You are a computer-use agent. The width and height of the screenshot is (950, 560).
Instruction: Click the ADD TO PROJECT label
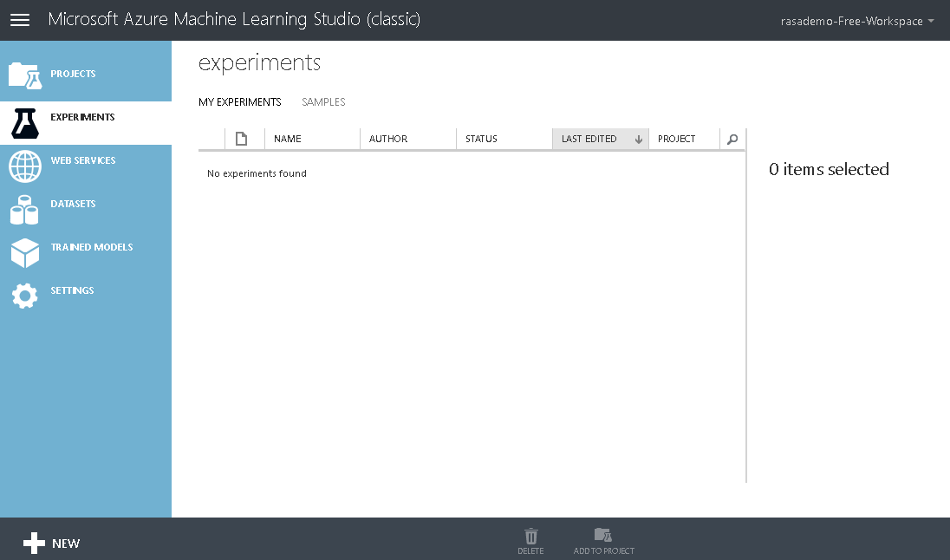coord(604,551)
